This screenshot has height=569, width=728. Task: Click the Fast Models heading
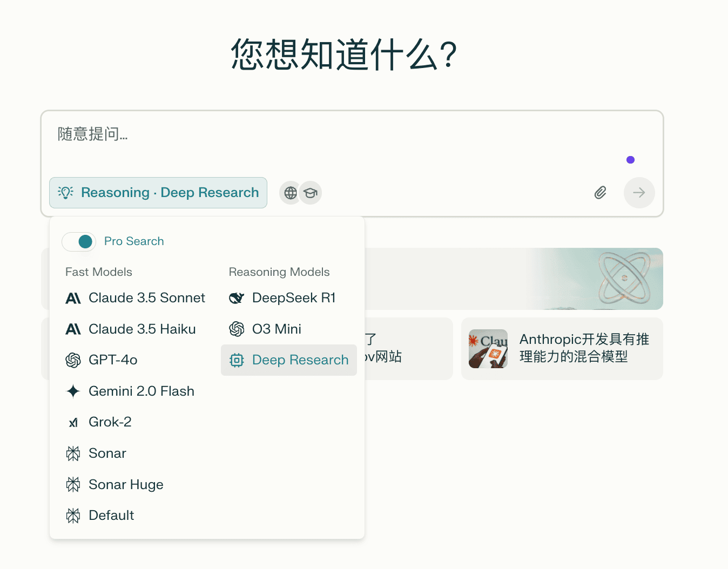point(99,272)
